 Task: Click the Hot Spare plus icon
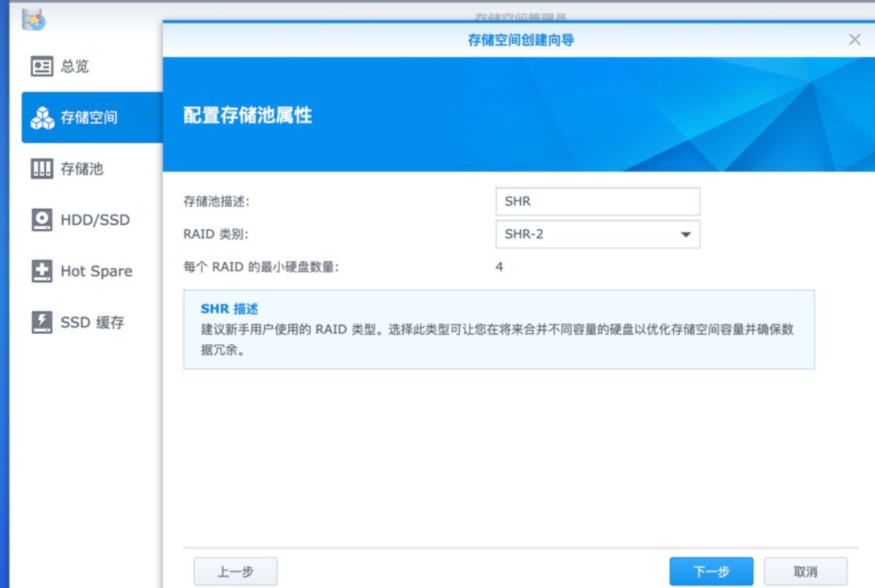[42, 271]
